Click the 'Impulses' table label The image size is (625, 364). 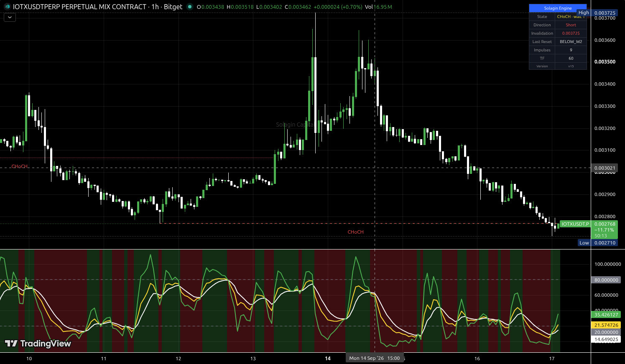(x=542, y=50)
